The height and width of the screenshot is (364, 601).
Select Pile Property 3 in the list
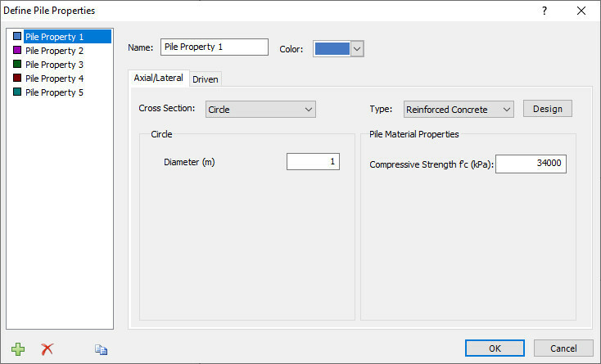54,65
